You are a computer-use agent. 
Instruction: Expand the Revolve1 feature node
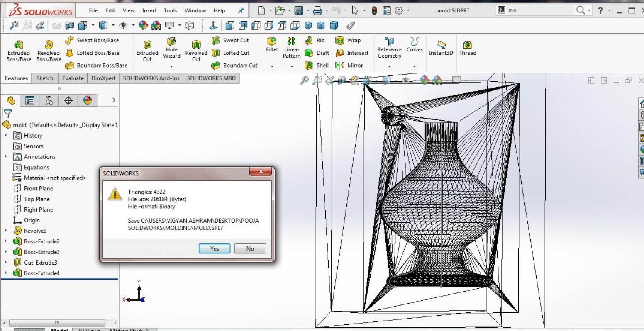[x=6, y=231]
